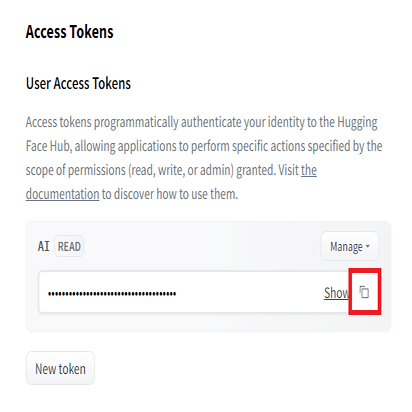Show the hidden AI token value
The width and height of the screenshot is (412, 412).
click(x=336, y=293)
